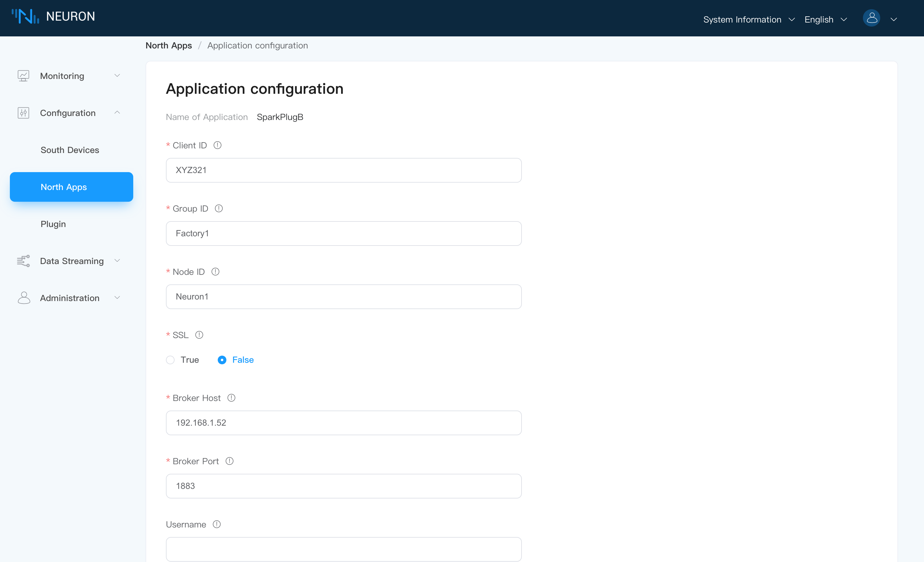Open the SSL info tooltip
The width and height of the screenshot is (924, 562).
pyautogui.click(x=199, y=335)
